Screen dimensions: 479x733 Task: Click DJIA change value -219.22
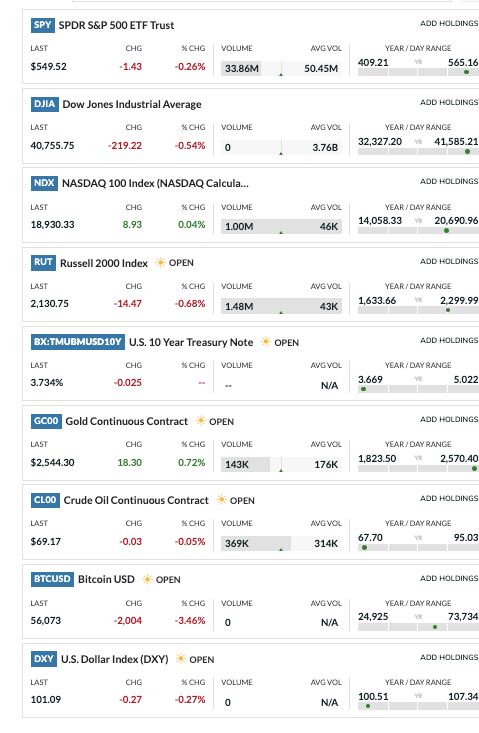tap(125, 145)
